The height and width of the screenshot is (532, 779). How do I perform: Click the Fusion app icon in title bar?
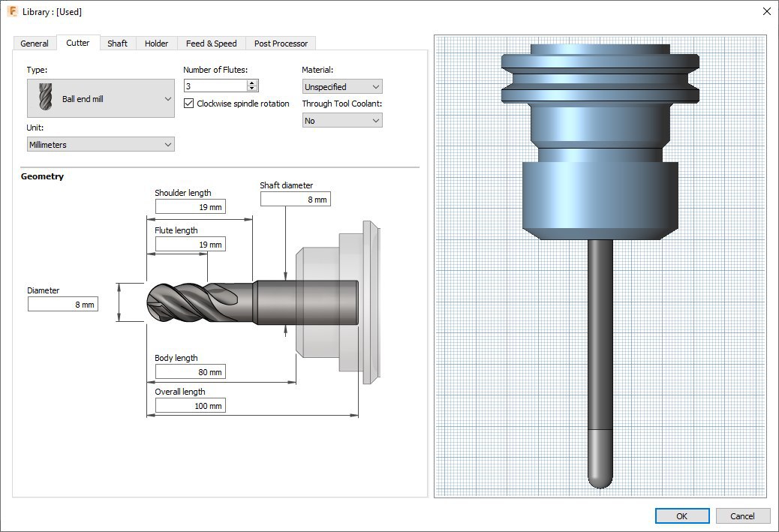pos(12,11)
